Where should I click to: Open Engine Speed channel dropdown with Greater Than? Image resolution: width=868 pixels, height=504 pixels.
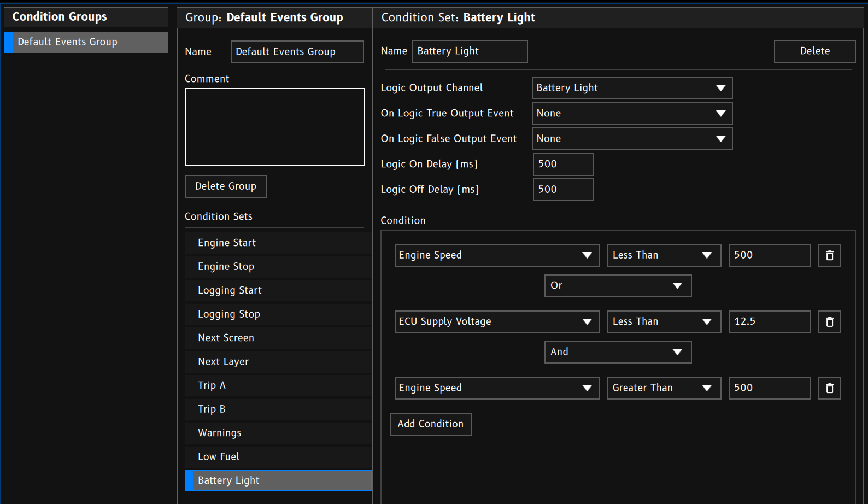(497, 388)
